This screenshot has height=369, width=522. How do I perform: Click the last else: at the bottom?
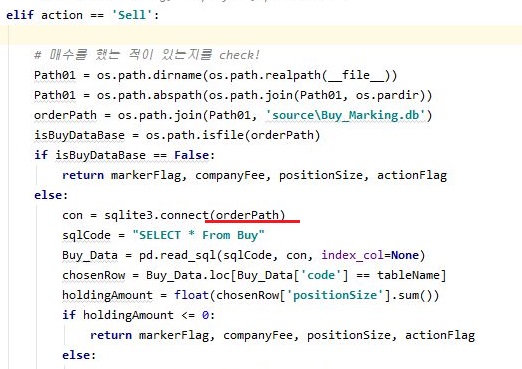tap(79, 355)
